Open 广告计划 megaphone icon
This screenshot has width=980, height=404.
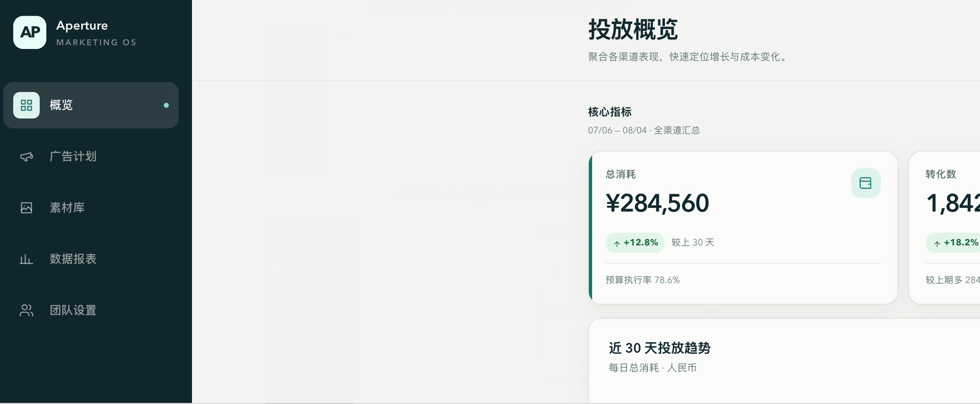click(26, 157)
